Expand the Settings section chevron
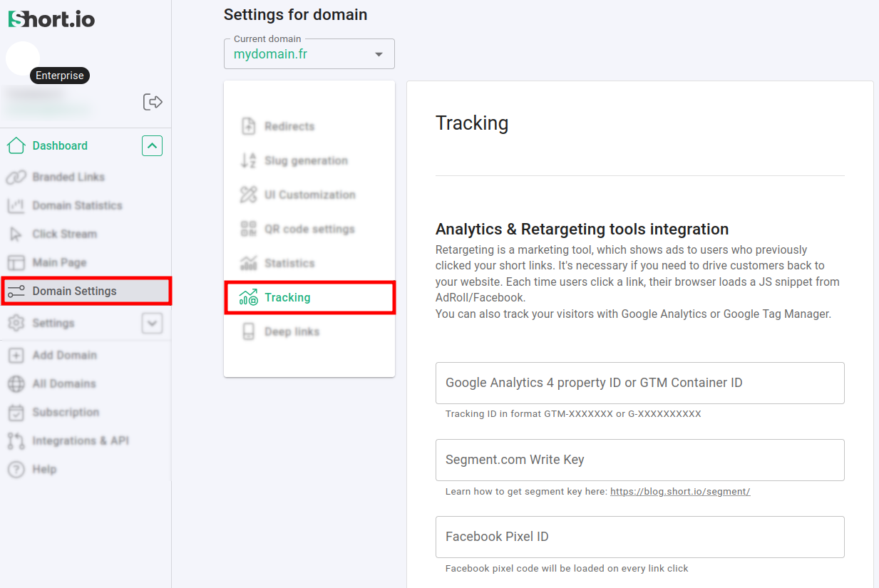 pos(152,323)
